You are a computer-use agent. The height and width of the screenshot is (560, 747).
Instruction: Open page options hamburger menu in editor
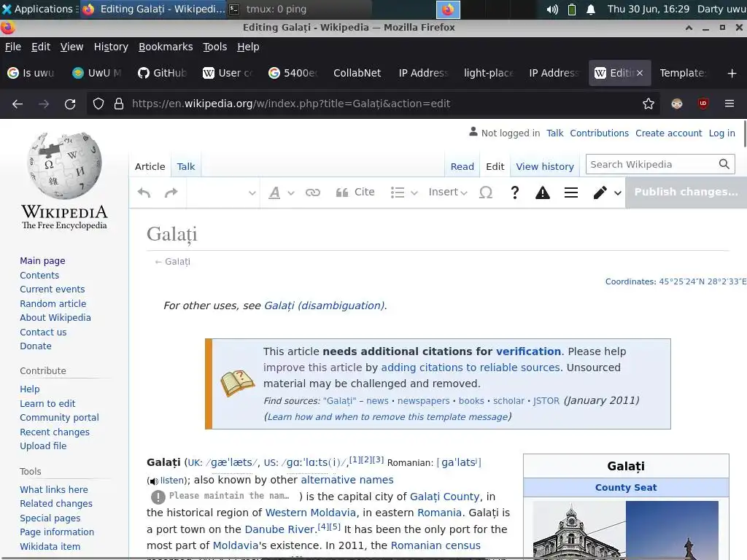pyautogui.click(x=570, y=192)
